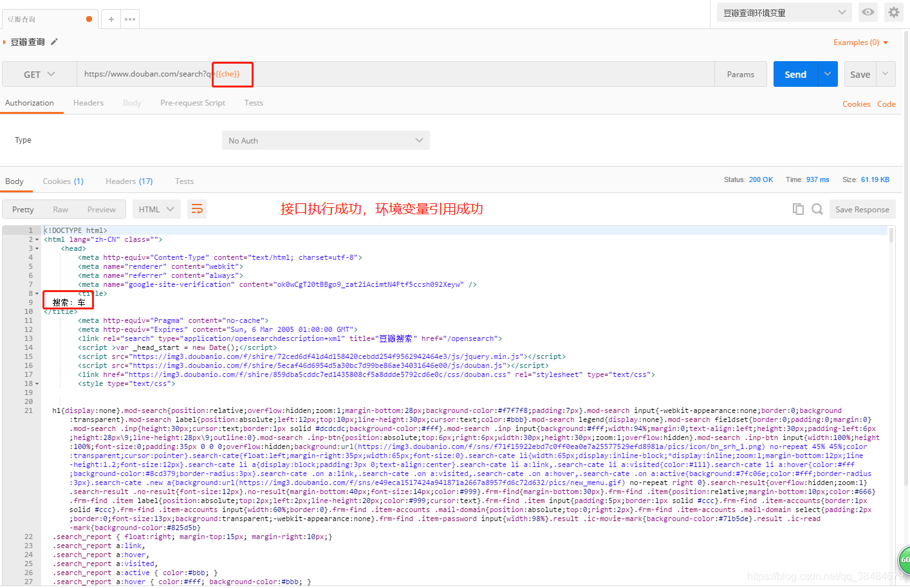Open No Auth type dropdown
This screenshot has width=910, height=588.
(x=326, y=140)
